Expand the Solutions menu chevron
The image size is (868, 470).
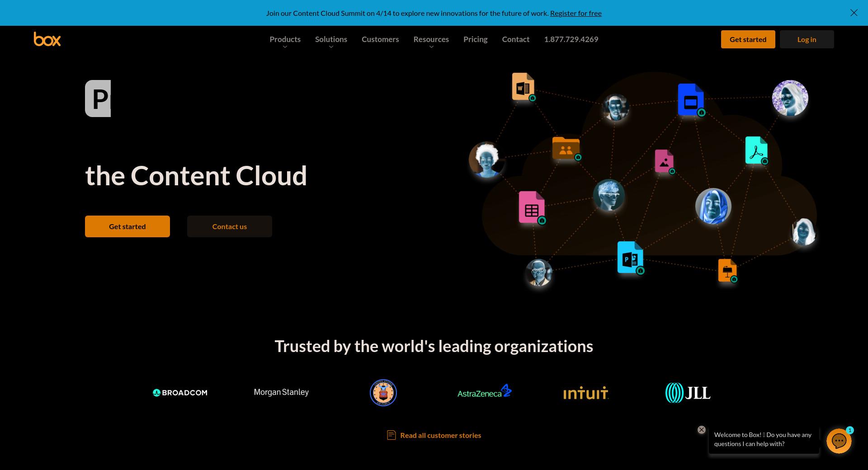[331, 47]
